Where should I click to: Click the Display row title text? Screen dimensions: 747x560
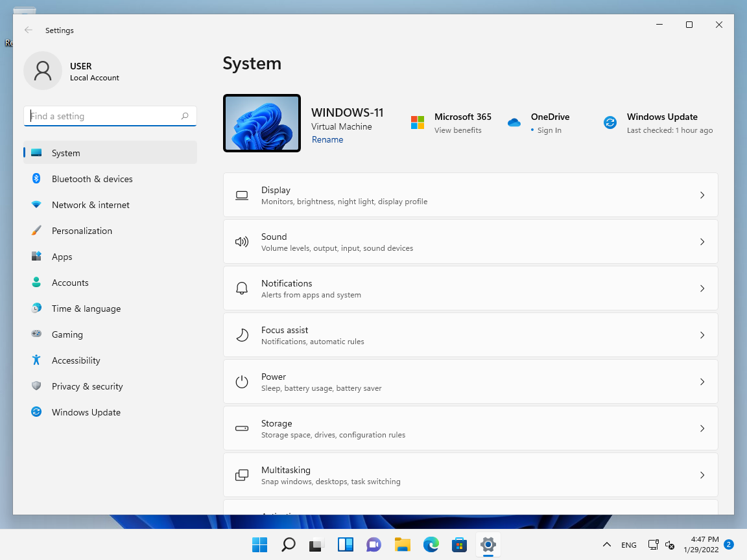276,190
